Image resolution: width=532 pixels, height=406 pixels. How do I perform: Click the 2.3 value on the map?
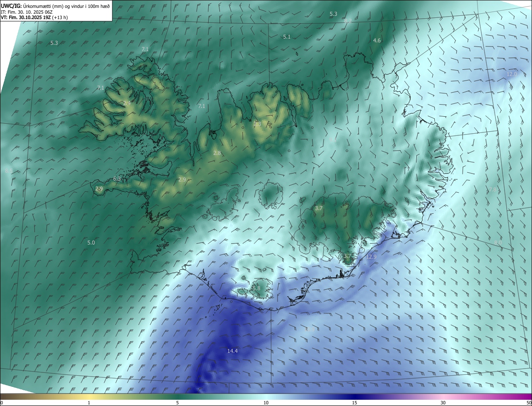[257, 124]
